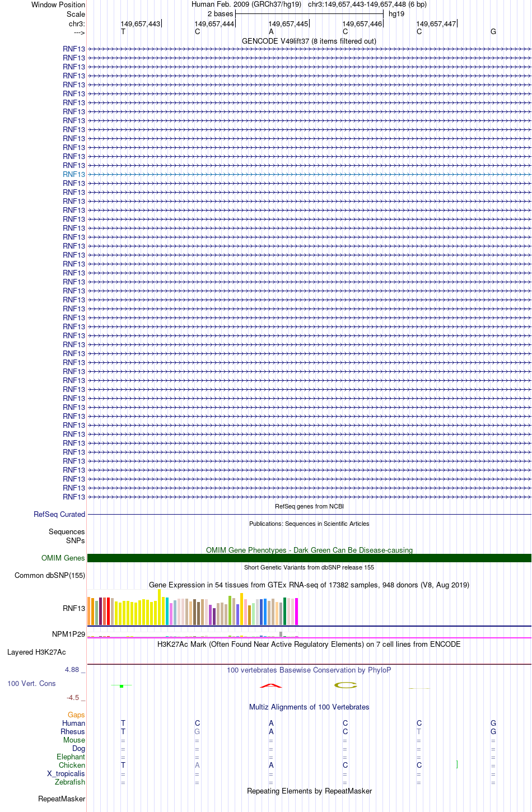Click the "Rhesus" alignment row label
The height and width of the screenshot is (812, 532).
click(x=73, y=731)
